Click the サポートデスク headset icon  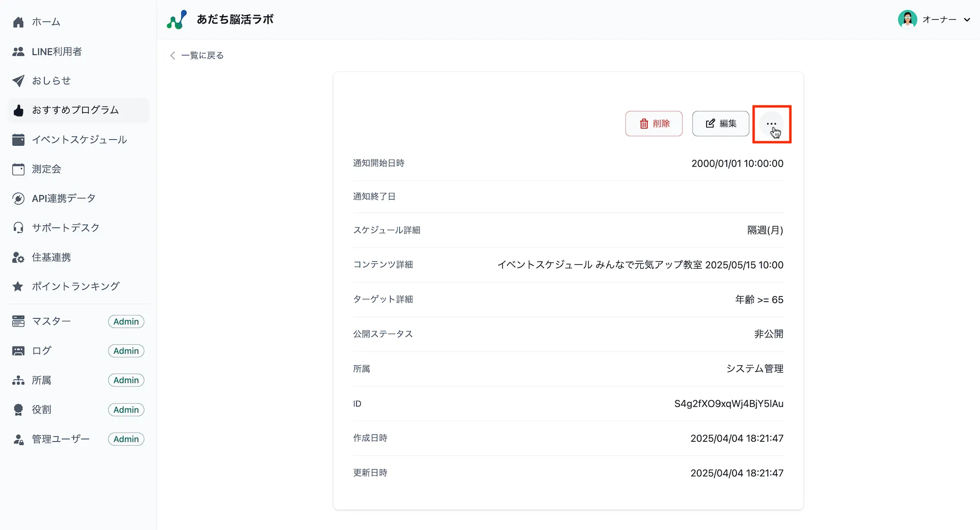(x=18, y=227)
